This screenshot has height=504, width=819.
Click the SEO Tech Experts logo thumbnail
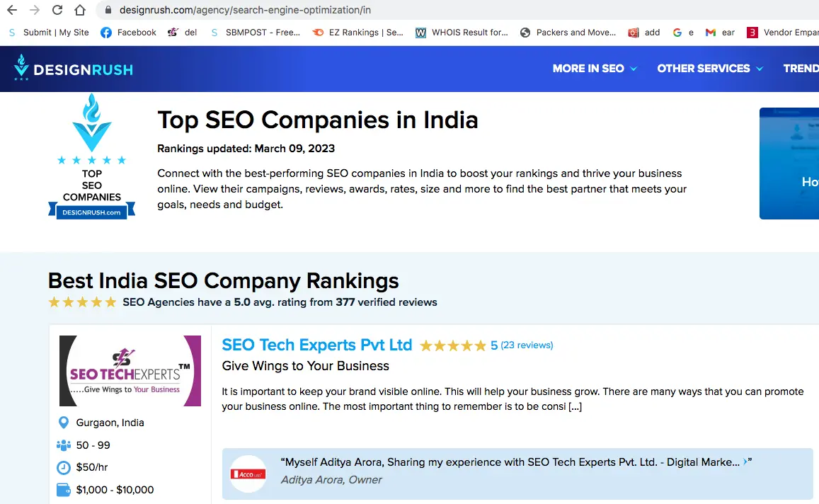(x=130, y=371)
